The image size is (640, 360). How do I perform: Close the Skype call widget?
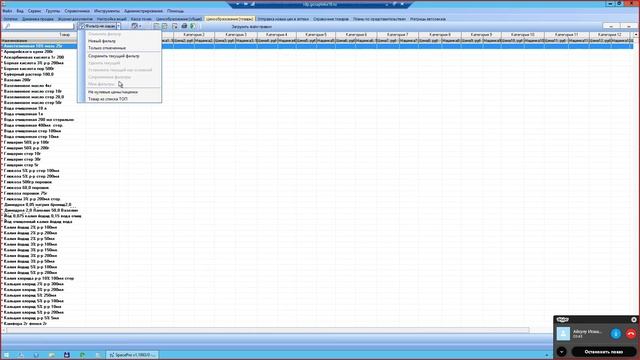(x=633, y=320)
